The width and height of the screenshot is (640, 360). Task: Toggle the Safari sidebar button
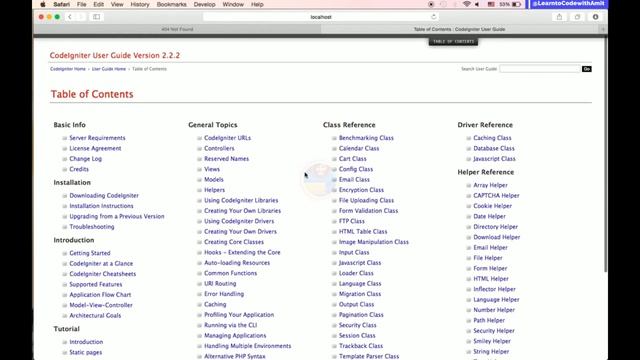click(97, 17)
